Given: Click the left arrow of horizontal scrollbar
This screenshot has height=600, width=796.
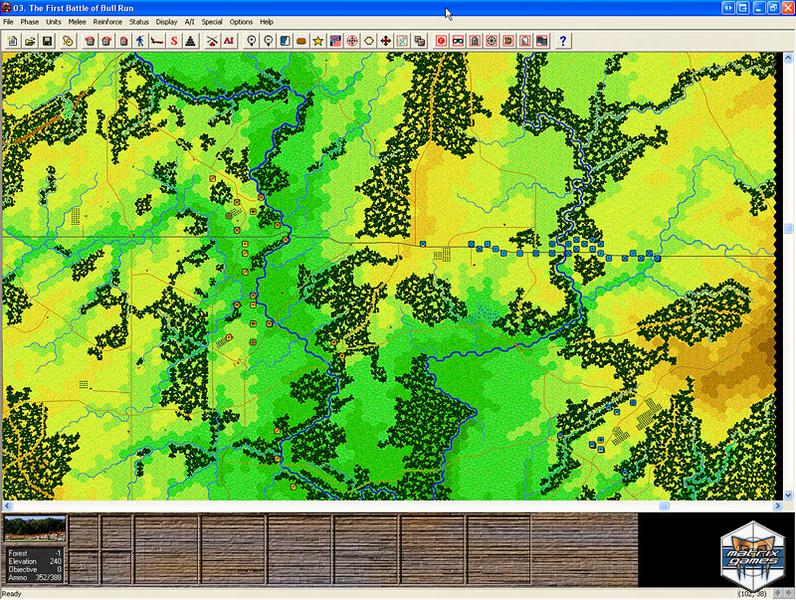Looking at the screenshot, I should pos(6,505).
